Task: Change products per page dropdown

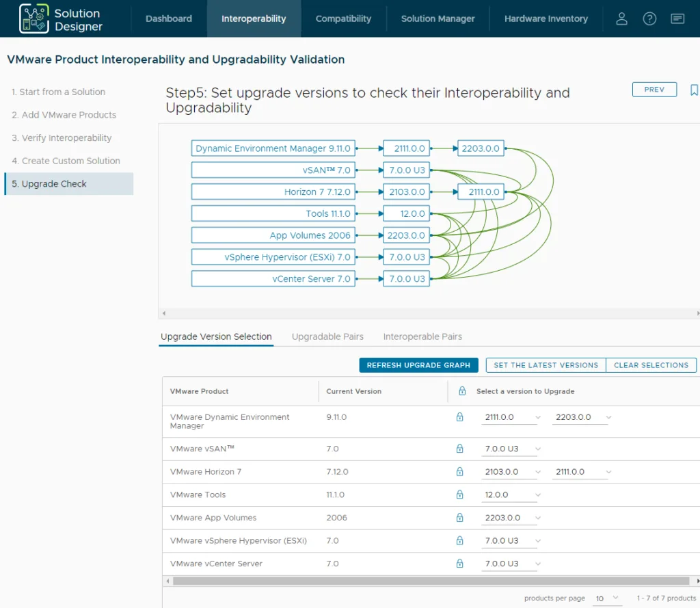Action: click(607, 598)
